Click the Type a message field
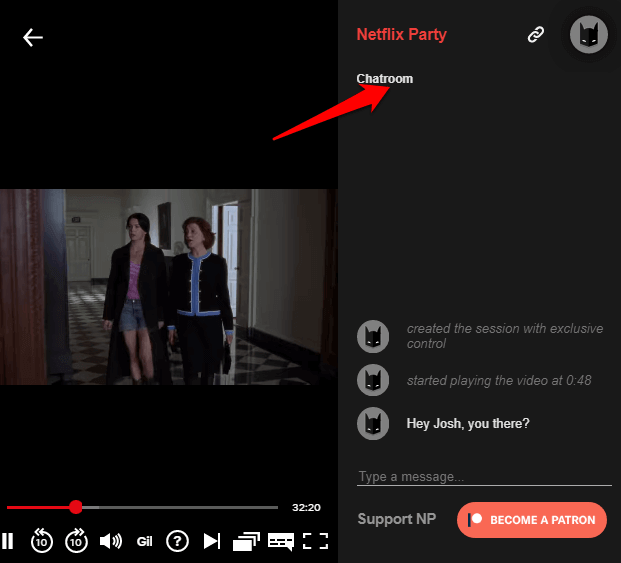Viewport: 621px width, 563px height. click(484, 477)
